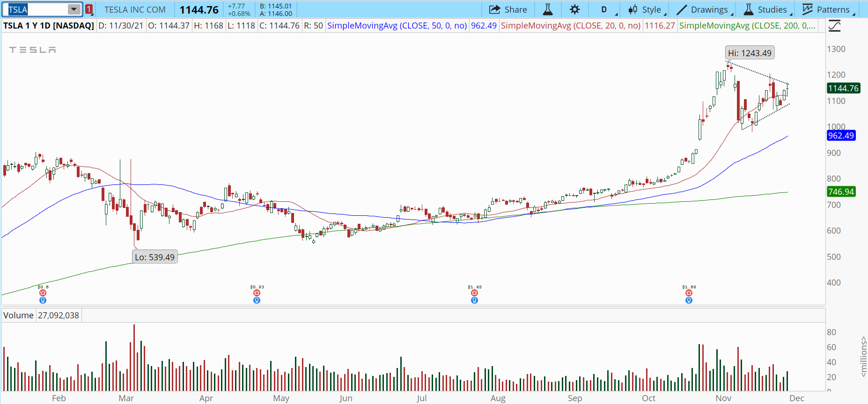Click the chart scale curve icon below Patterns

point(834,26)
